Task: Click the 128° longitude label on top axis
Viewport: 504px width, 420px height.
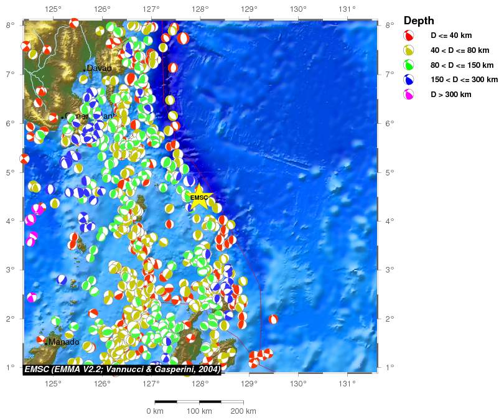Action: coord(200,9)
